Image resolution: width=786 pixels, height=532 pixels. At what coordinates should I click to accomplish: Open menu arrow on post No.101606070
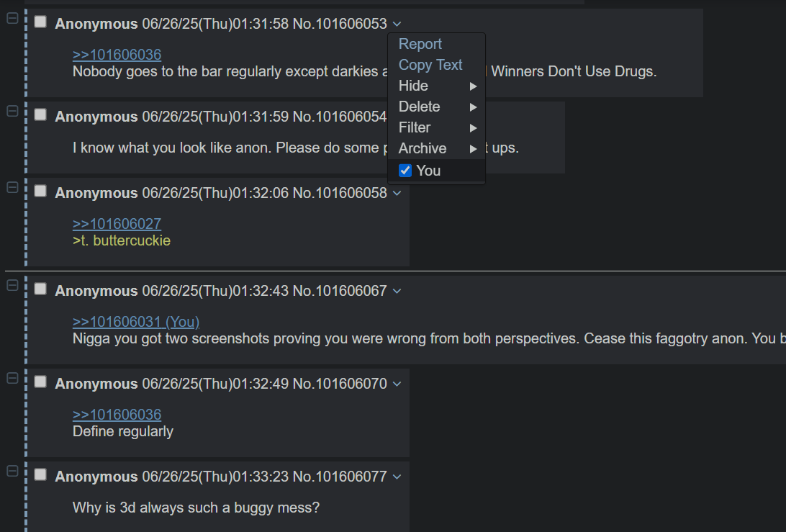[x=397, y=384]
